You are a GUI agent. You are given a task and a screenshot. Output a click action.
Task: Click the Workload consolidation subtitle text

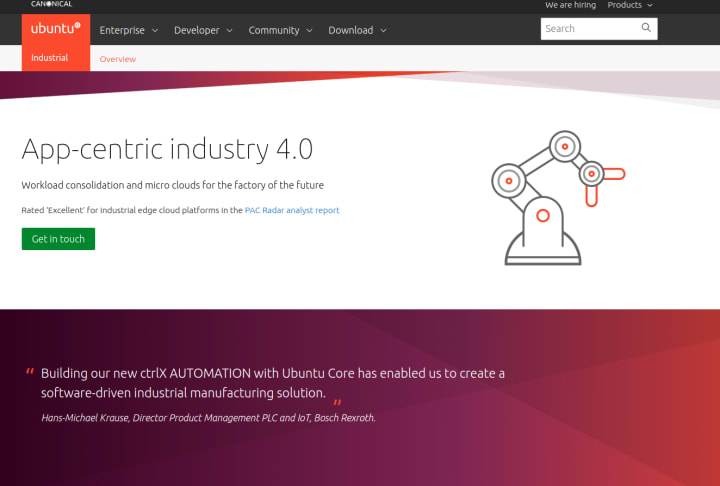(173, 185)
